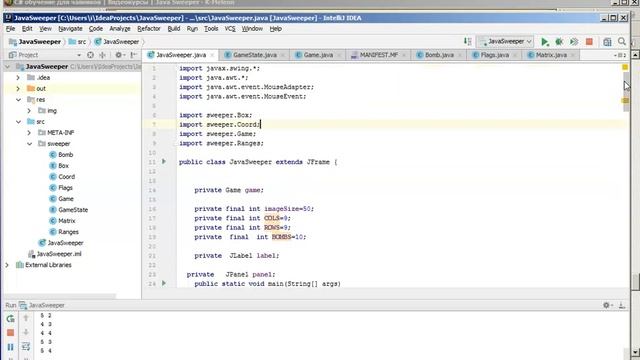The image size is (640, 360).
Task: Click down stack trace arrow in Run panel
Action: click(x=26, y=332)
